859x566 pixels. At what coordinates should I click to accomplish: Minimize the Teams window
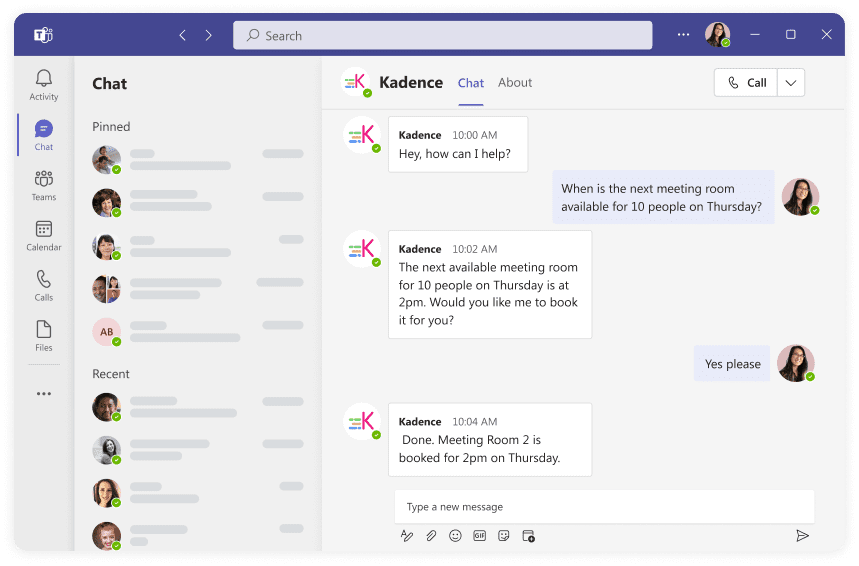(755, 35)
